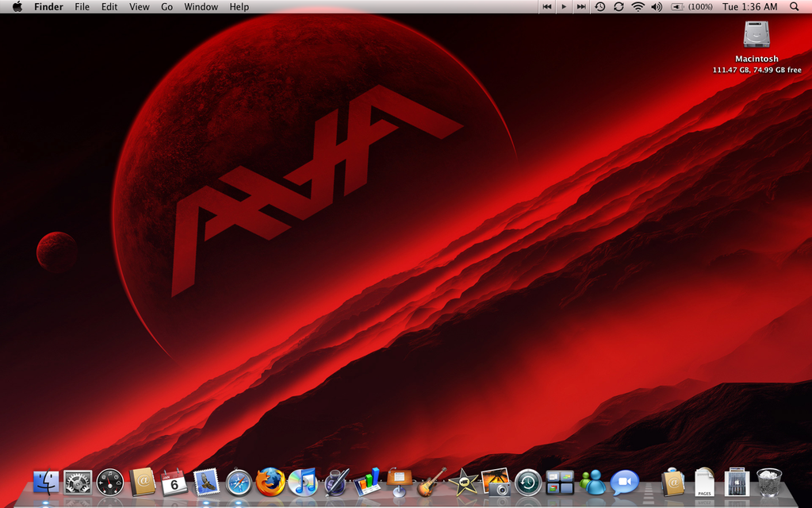Launch iPhoto camera icon in Dock

pos(496,482)
